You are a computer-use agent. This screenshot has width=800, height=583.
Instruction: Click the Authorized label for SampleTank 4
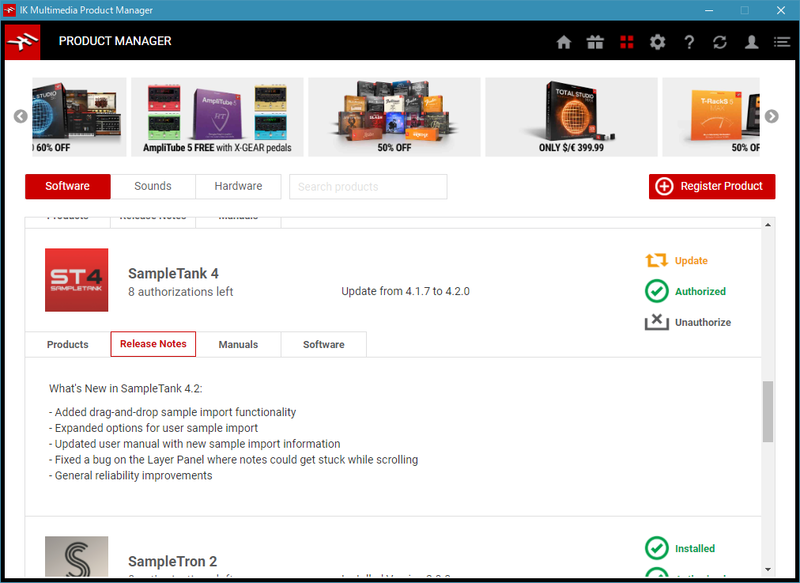coord(700,291)
